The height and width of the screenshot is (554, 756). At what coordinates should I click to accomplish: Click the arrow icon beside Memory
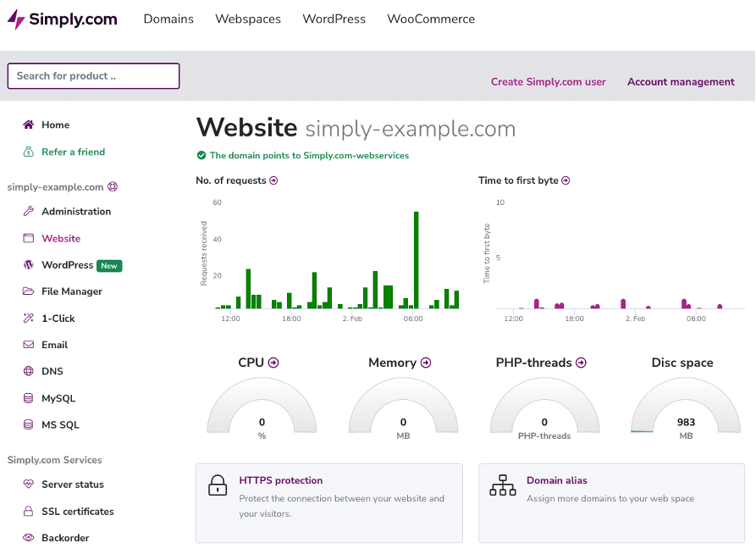pos(426,363)
